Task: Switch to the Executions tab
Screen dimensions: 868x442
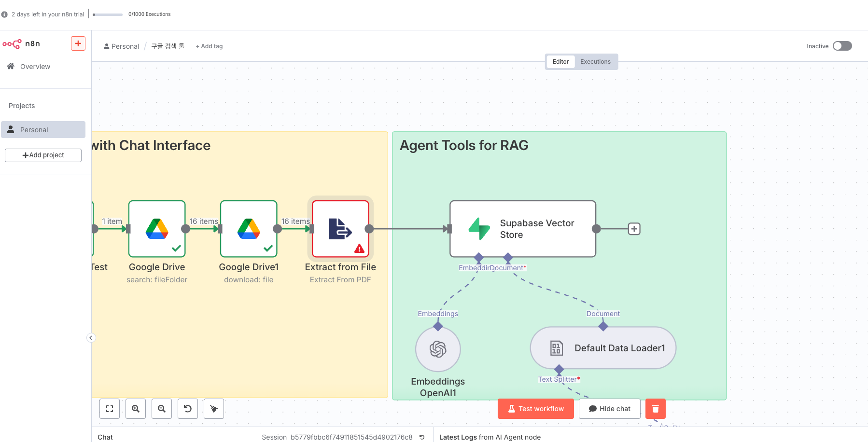Action: click(x=595, y=62)
